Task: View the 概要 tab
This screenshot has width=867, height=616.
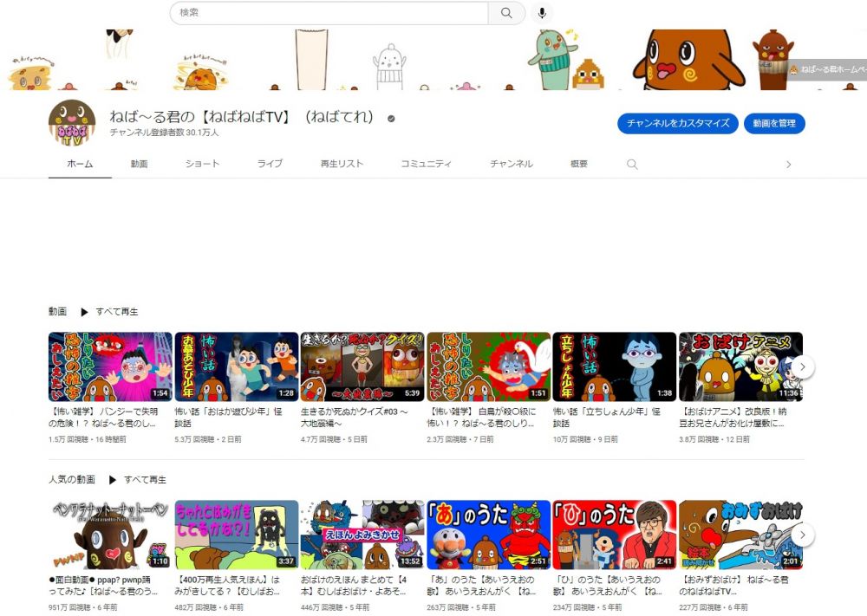Action: click(x=579, y=164)
